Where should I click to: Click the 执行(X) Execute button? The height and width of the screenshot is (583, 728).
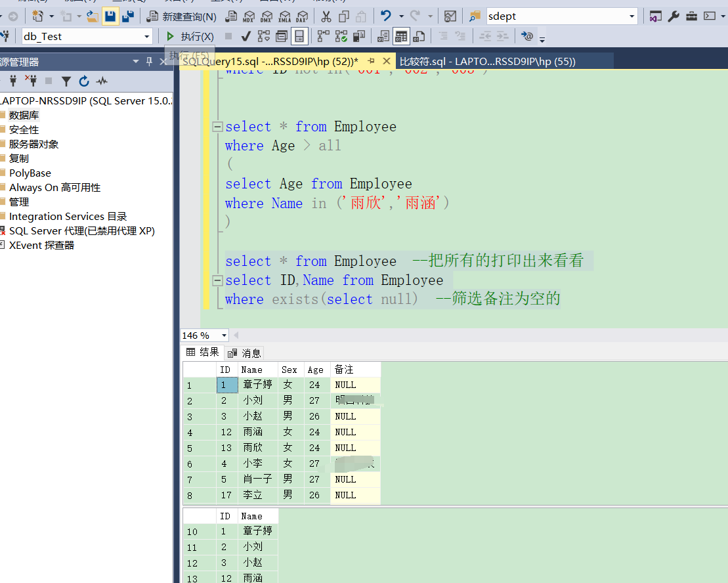click(x=190, y=36)
